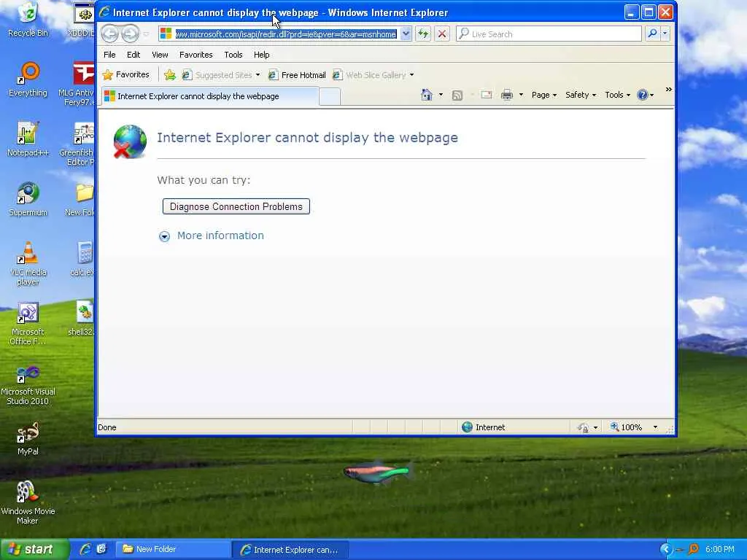Screen dimensions: 747x560
Task: Open the command bar Tools dropdown
Action: (x=617, y=95)
